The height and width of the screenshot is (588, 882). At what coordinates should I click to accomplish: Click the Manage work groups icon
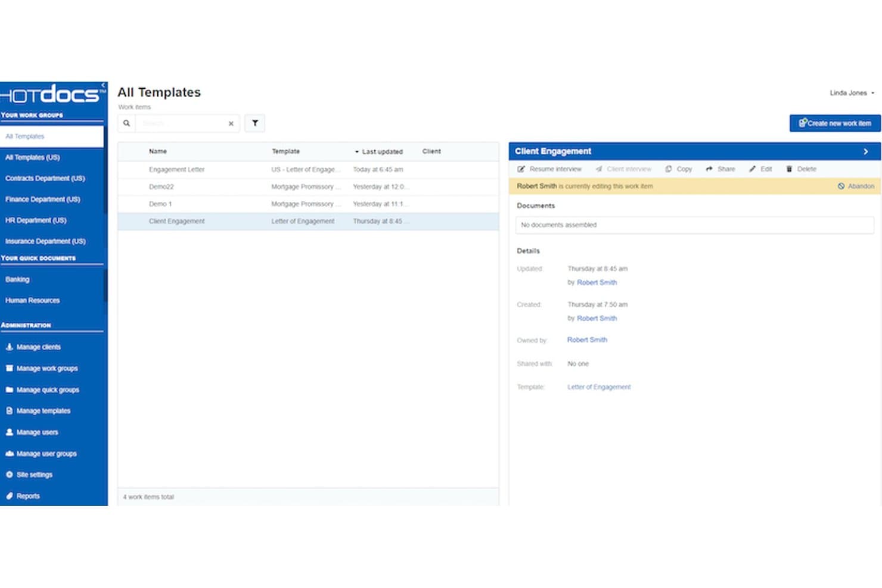[10, 368]
